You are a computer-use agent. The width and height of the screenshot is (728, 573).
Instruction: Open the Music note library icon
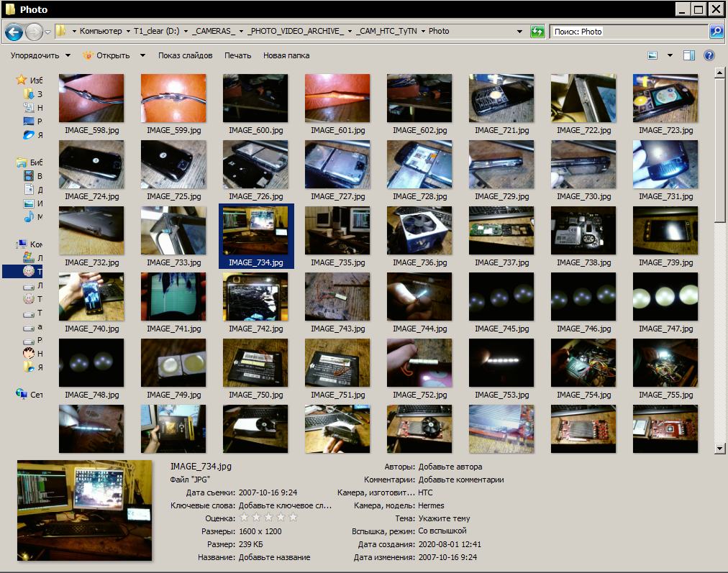[x=29, y=216]
